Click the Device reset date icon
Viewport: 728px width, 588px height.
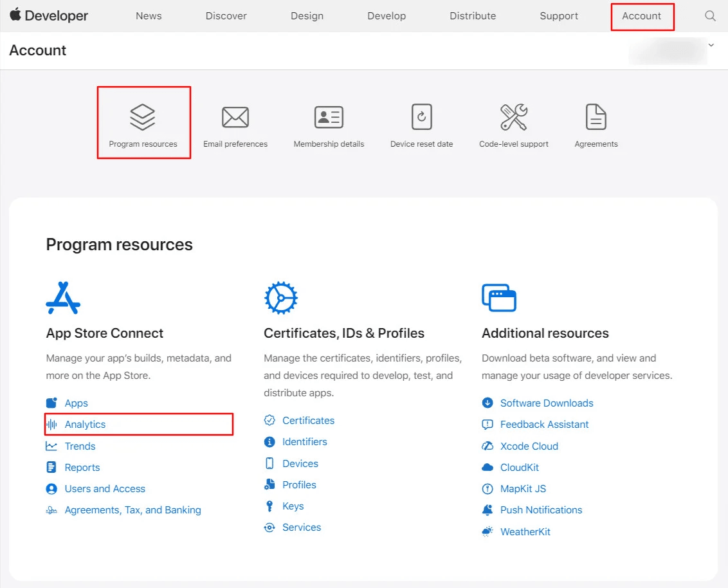coord(422,116)
